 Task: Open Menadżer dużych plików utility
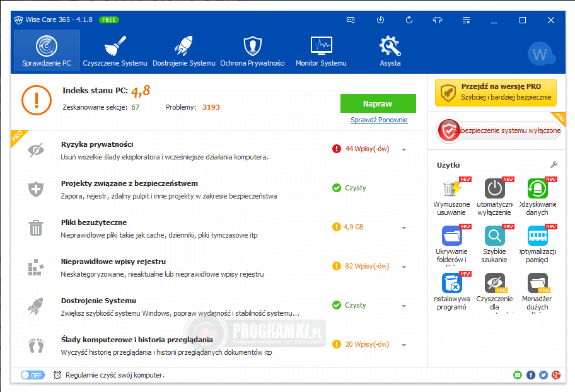click(537, 292)
